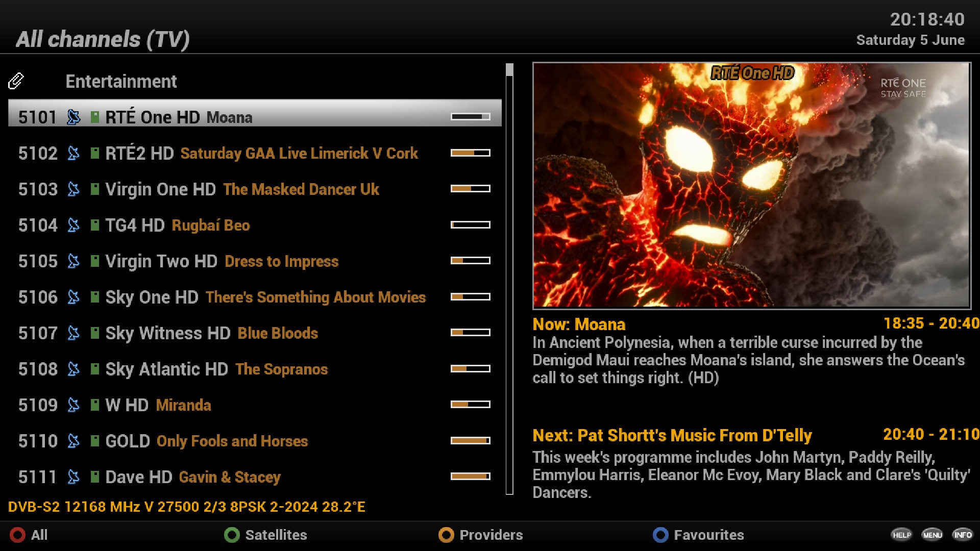This screenshot has width=980, height=551.
Task: Click the RTÉ One HD live preview
Action: pyautogui.click(x=752, y=186)
